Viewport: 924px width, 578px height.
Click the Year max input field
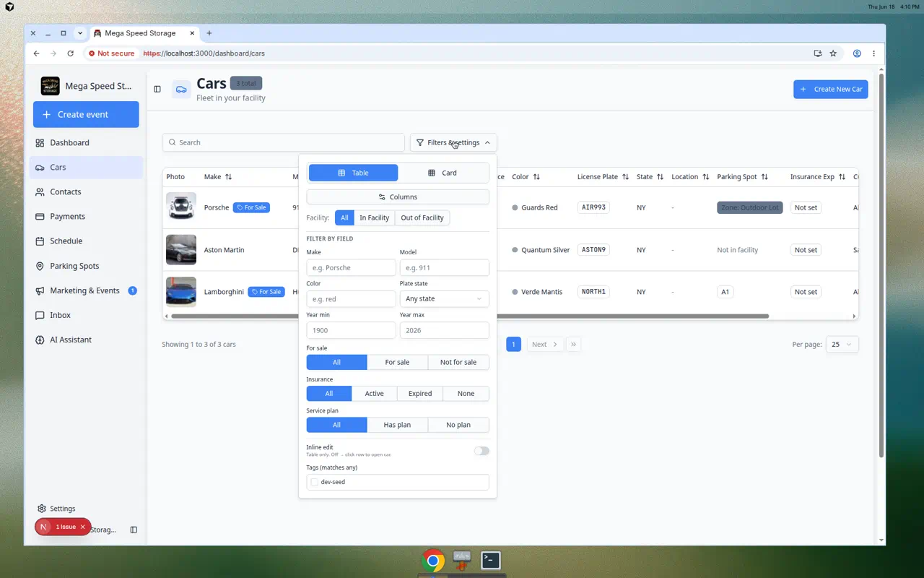tap(444, 330)
